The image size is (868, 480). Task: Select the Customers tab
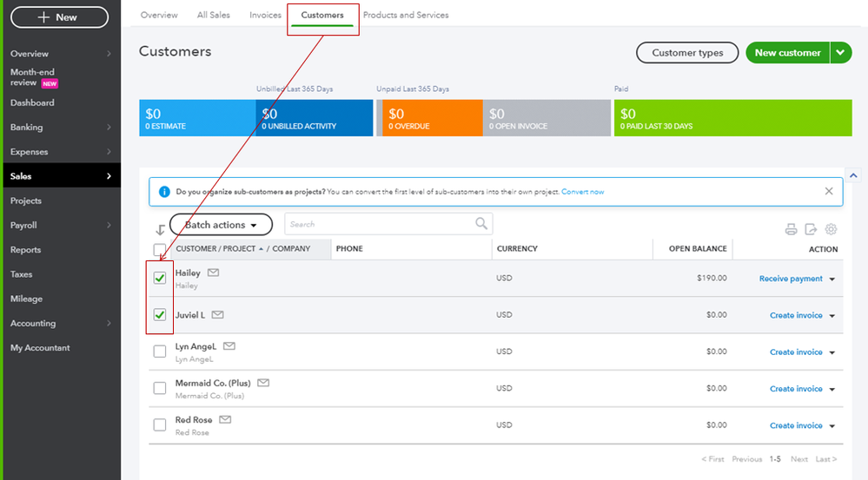click(x=322, y=15)
